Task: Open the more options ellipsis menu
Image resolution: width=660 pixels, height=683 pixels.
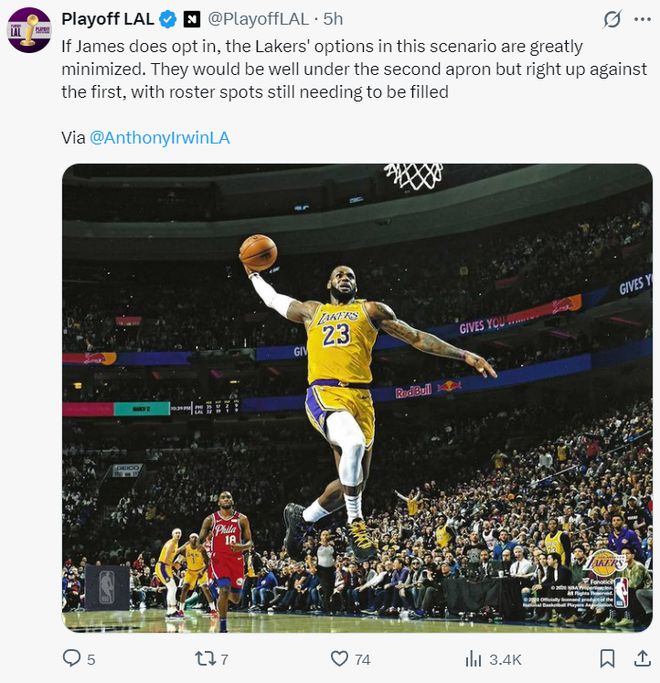Action: click(643, 19)
